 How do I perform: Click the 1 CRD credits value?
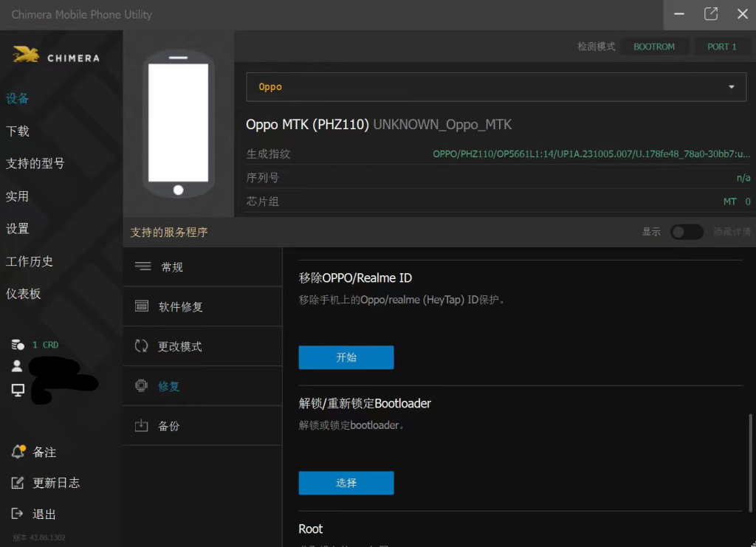[x=45, y=345]
